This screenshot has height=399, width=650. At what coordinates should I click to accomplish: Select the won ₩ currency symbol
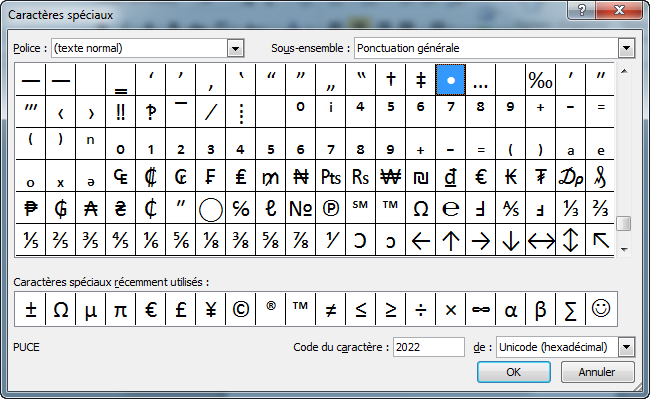(390, 176)
